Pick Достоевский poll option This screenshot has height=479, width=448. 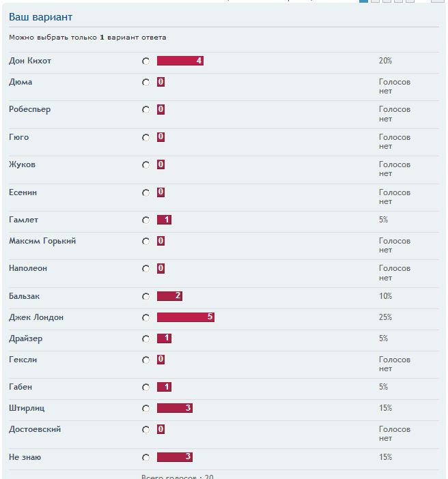click(146, 430)
